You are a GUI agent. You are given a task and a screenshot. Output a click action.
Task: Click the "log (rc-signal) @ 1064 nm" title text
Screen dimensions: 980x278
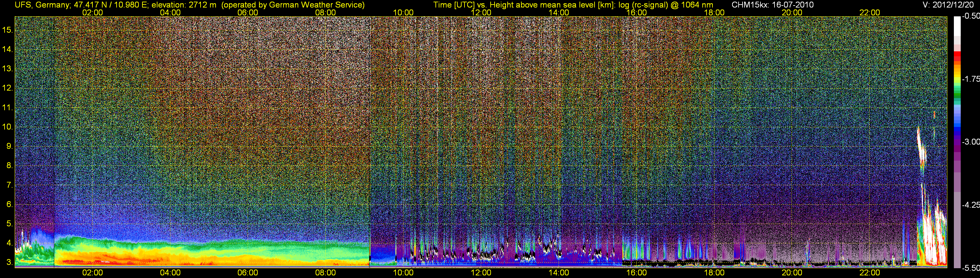click(666, 5)
